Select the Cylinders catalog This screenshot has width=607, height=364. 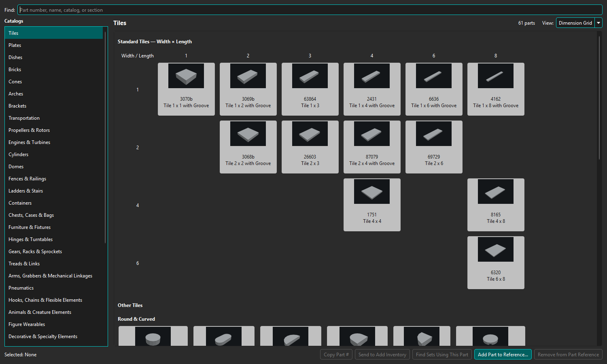pos(54,154)
